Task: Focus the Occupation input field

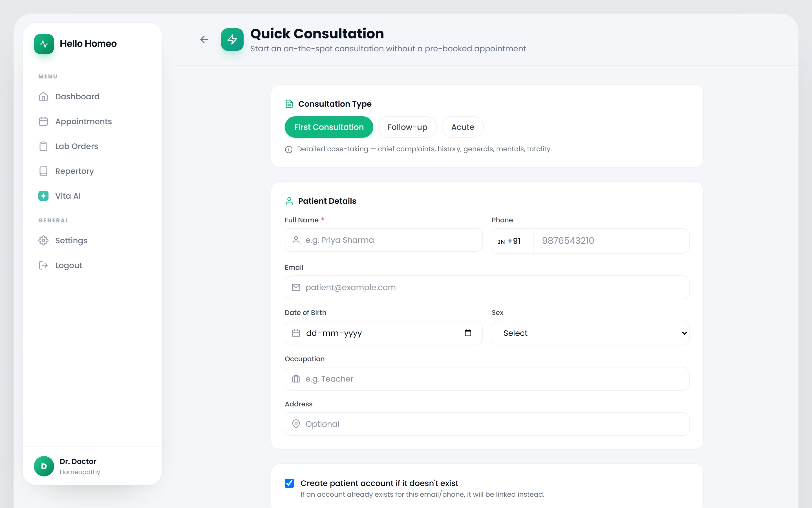Action: (x=487, y=379)
